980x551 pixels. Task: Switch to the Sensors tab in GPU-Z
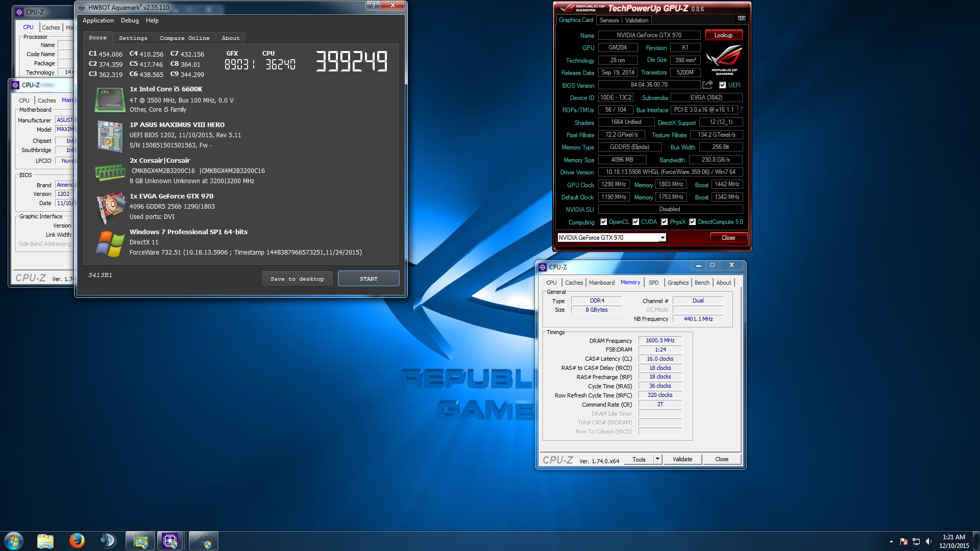[609, 20]
